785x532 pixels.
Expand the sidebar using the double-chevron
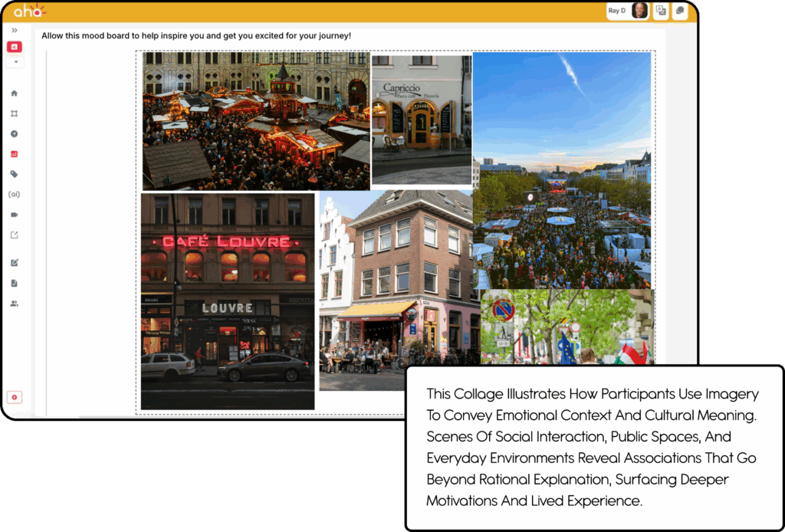(15, 31)
